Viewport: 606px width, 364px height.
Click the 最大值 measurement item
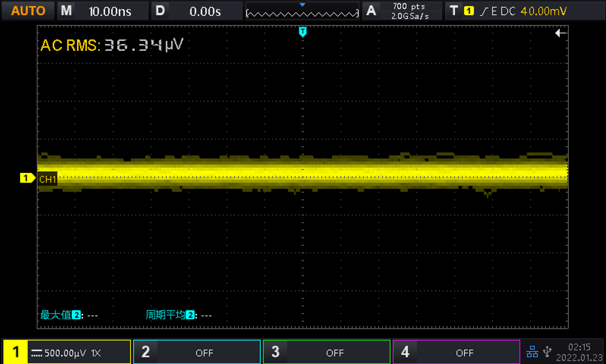(x=69, y=315)
